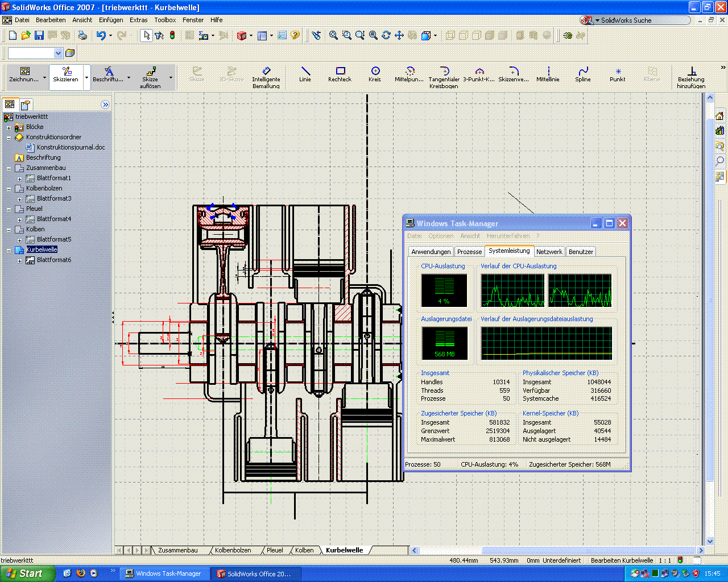This screenshot has height=582, width=728.
Task: Click the Windows Start button
Action: tap(28, 573)
